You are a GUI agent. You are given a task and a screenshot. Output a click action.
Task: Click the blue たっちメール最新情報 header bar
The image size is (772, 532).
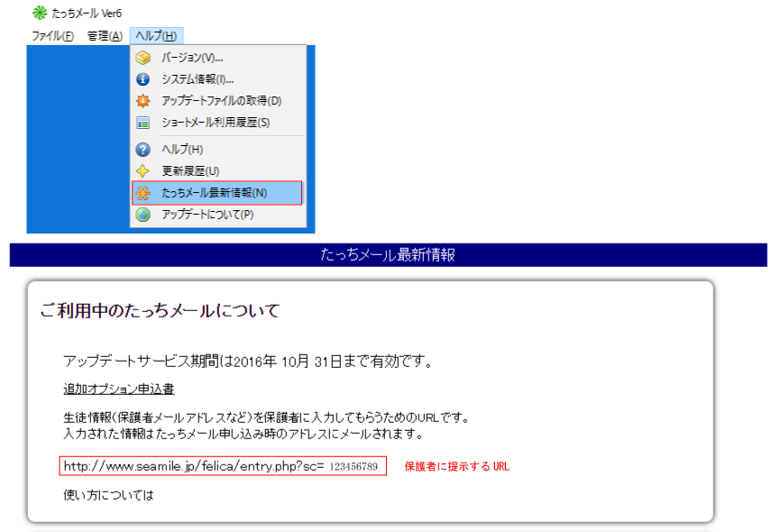click(x=388, y=255)
